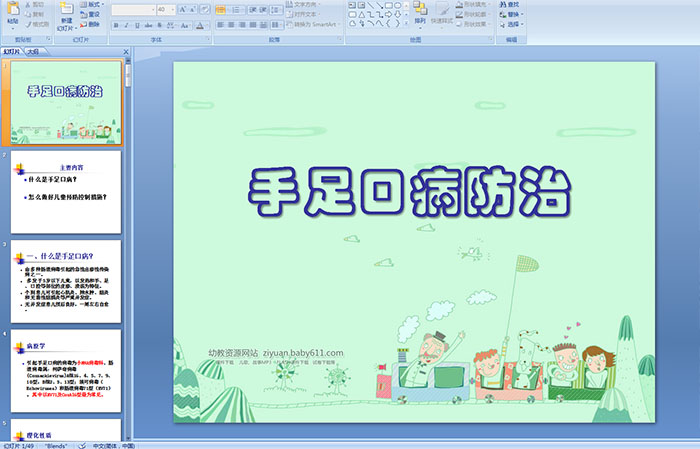Select the oval shape in shapes gallery
The width and height of the screenshot is (700, 449).
coord(398,5)
